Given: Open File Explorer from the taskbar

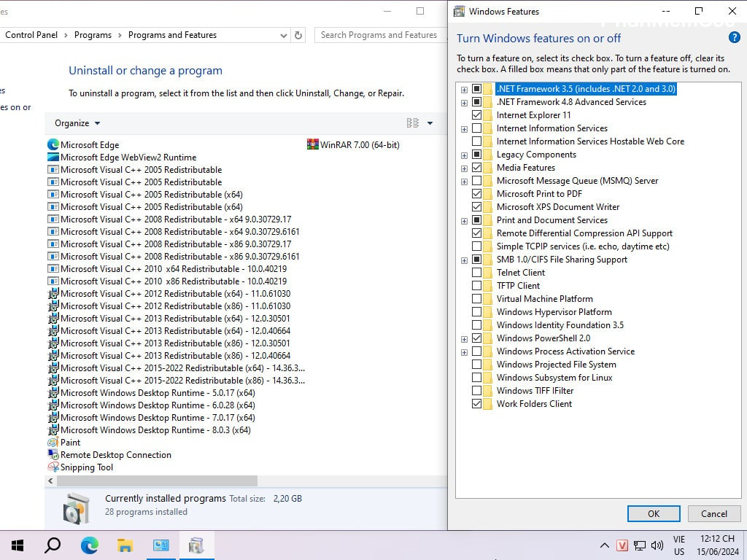Looking at the screenshot, I should [x=125, y=545].
